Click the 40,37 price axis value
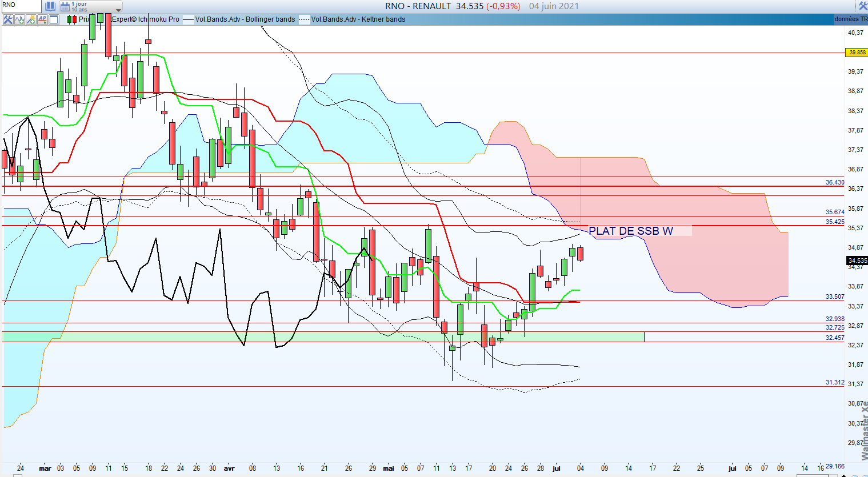868x477 pixels. pos(855,33)
